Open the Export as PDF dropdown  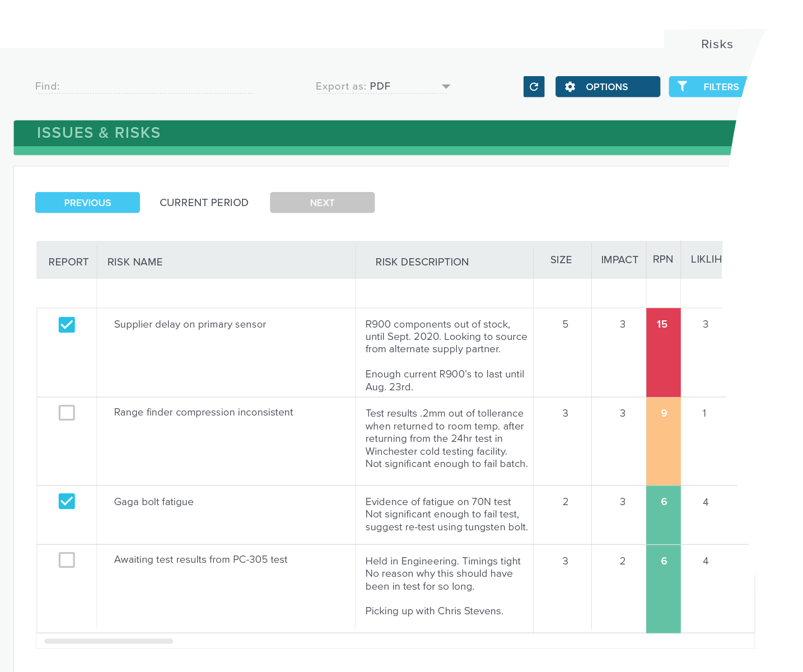[381, 86]
